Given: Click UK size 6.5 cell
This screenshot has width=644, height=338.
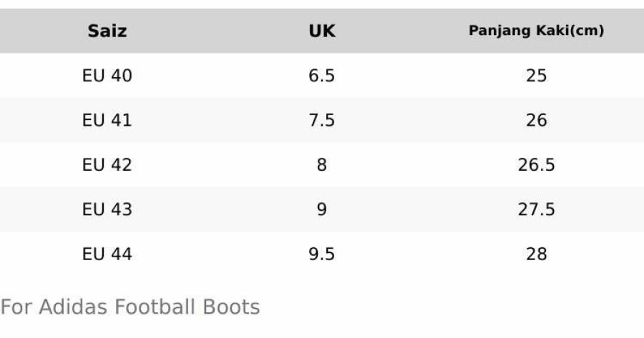Looking at the screenshot, I should [x=321, y=76].
